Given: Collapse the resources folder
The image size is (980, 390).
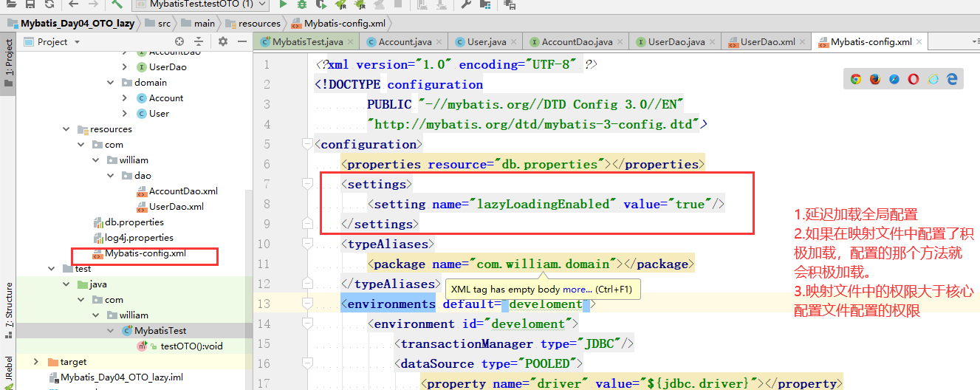Looking at the screenshot, I should (66, 129).
